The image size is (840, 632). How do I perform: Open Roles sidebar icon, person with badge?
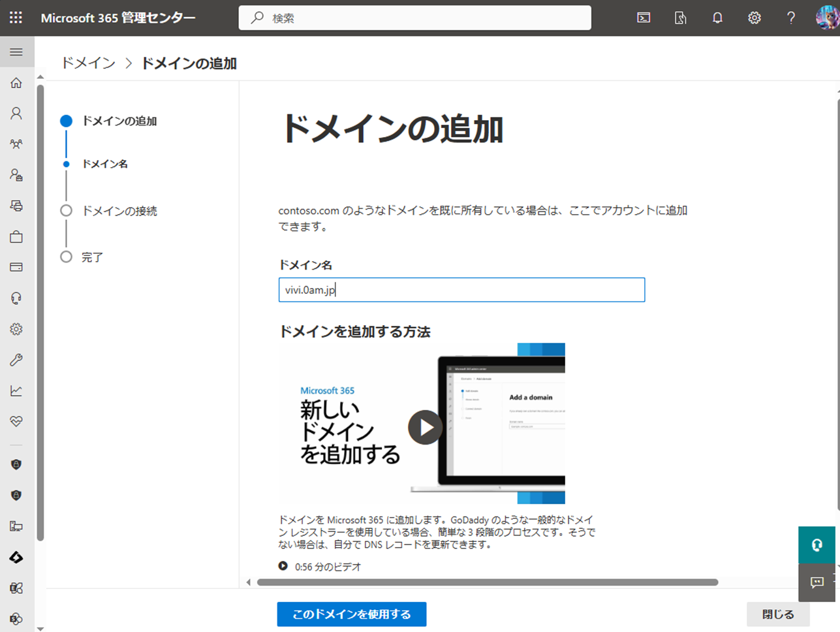tap(16, 175)
